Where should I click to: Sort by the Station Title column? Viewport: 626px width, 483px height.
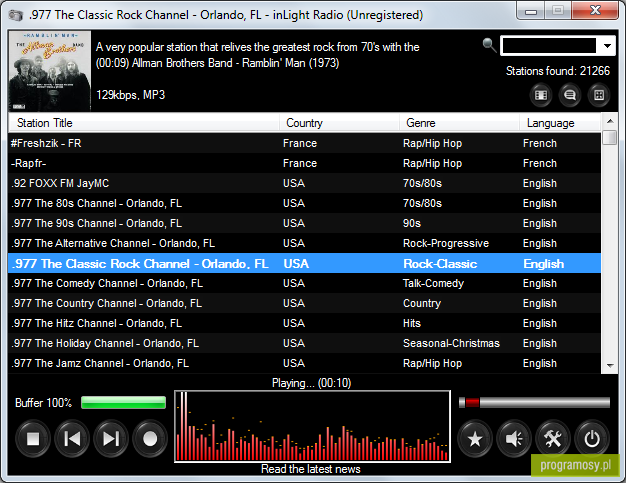[x=144, y=123]
